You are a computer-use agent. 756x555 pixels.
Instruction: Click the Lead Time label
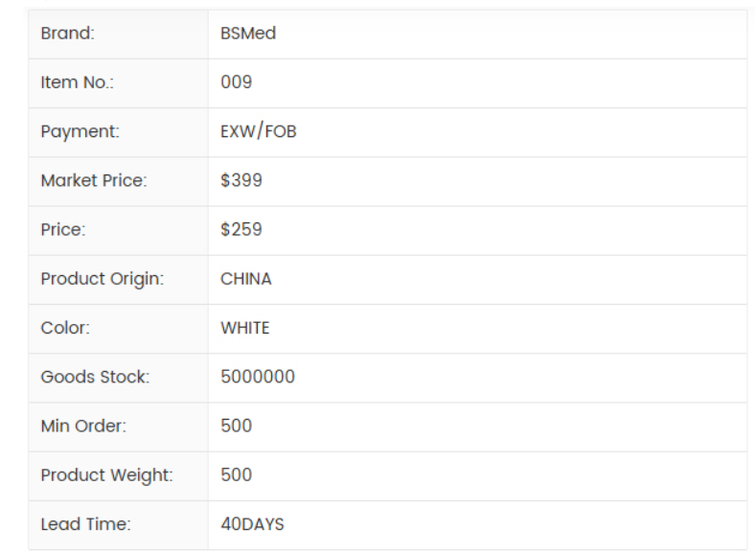pyautogui.click(x=85, y=524)
